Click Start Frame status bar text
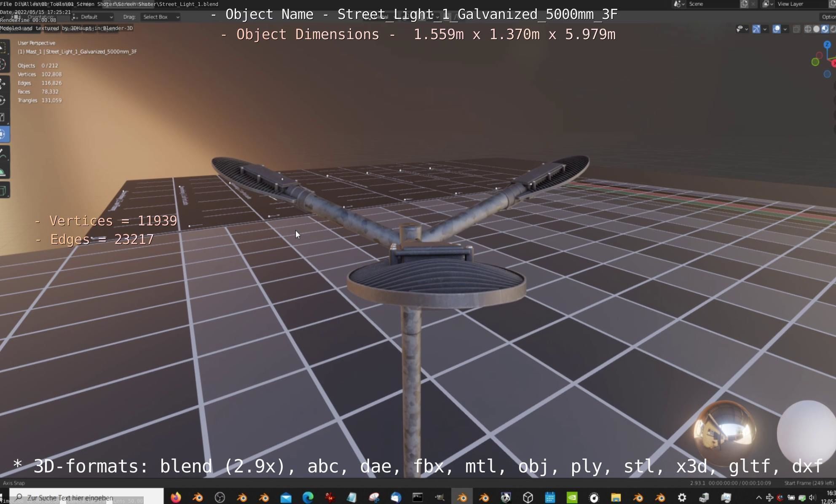The height and width of the screenshot is (504, 836). [809, 483]
